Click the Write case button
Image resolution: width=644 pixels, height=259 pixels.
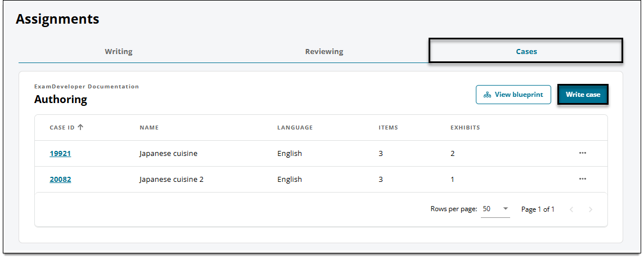[583, 95]
